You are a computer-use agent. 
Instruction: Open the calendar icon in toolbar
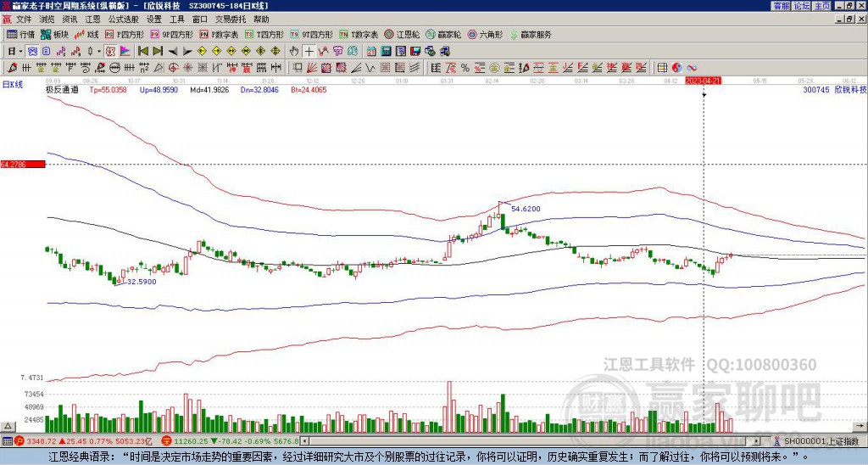[x=371, y=52]
